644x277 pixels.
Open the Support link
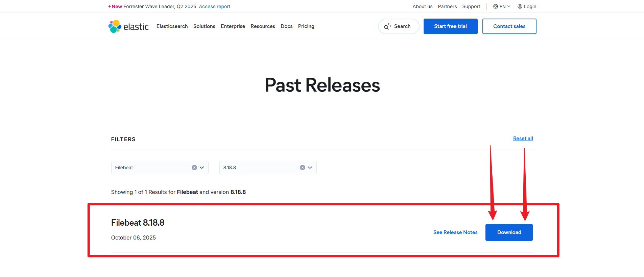click(x=471, y=6)
